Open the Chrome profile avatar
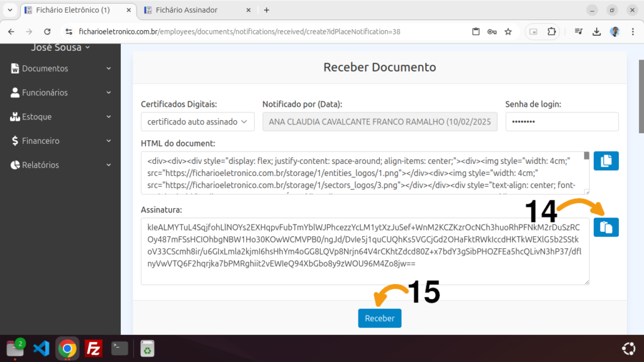This screenshot has width=644, height=362. coord(615,31)
